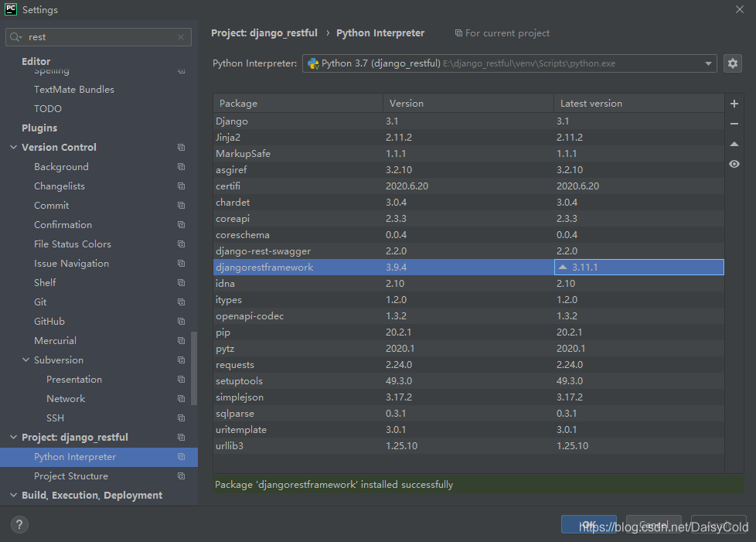
Task: Select the openapi-codec package row
Action: pos(468,316)
